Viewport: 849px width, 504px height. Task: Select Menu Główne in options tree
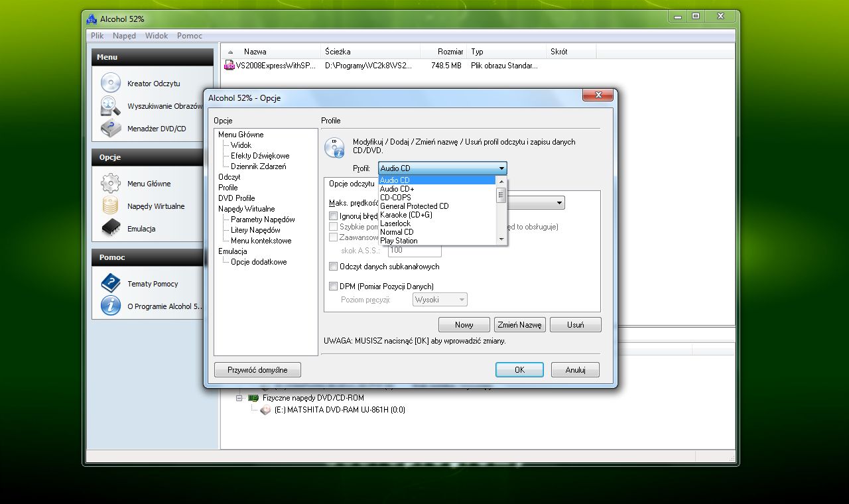click(x=241, y=135)
